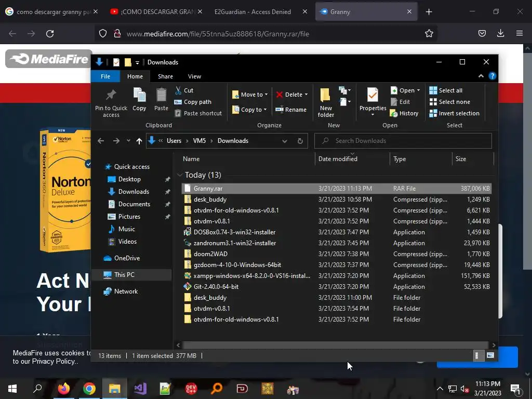Click Copy path in Clipboard group
This screenshot has height=399, width=532.
coord(193,102)
